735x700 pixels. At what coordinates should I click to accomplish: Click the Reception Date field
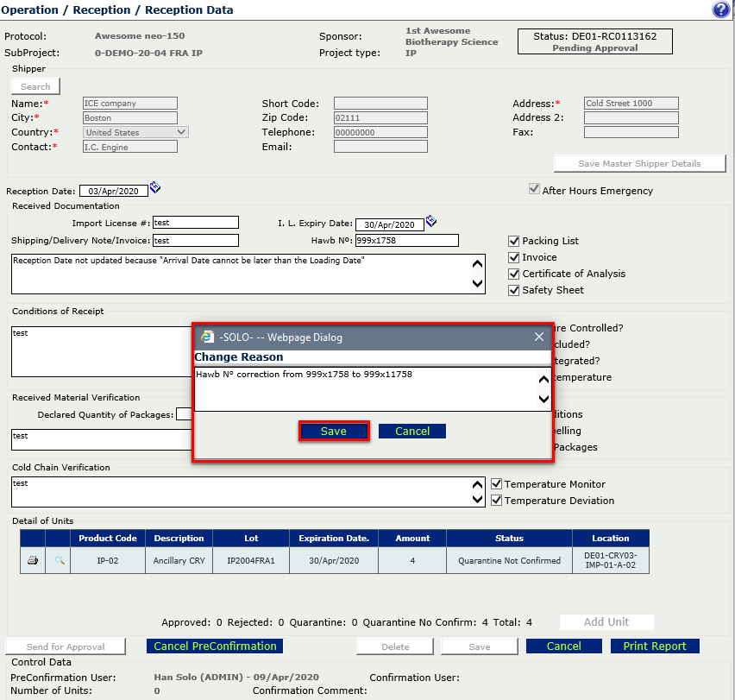coord(114,191)
